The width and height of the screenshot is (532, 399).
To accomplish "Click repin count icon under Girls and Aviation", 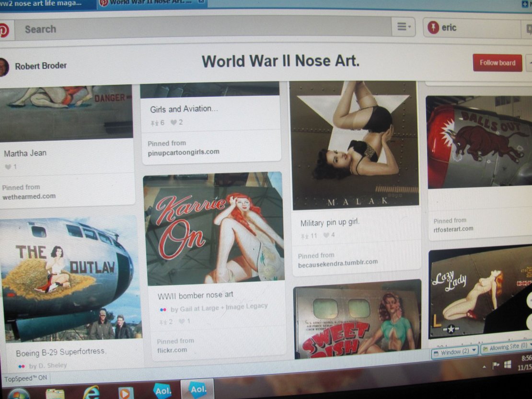I will pos(154,123).
